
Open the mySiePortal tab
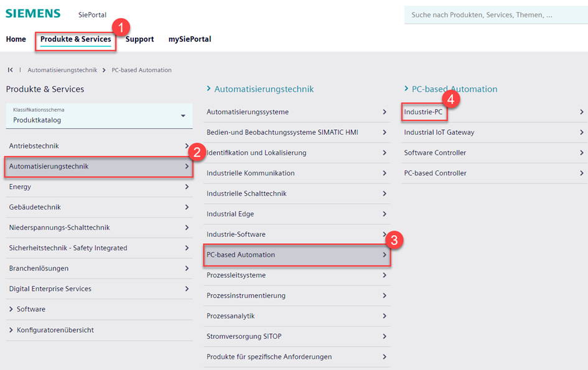pyautogui.click(x=190, y=39)
